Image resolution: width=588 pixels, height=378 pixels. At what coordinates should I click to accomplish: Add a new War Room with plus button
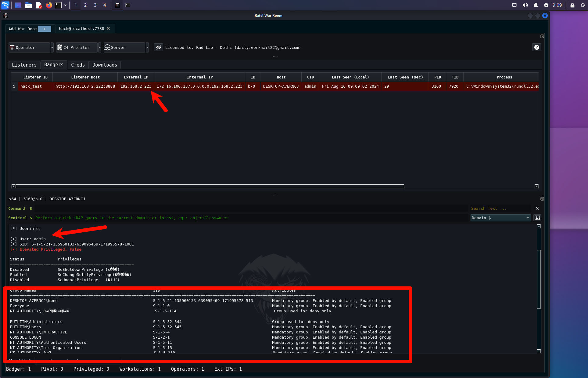click(45, 29)
